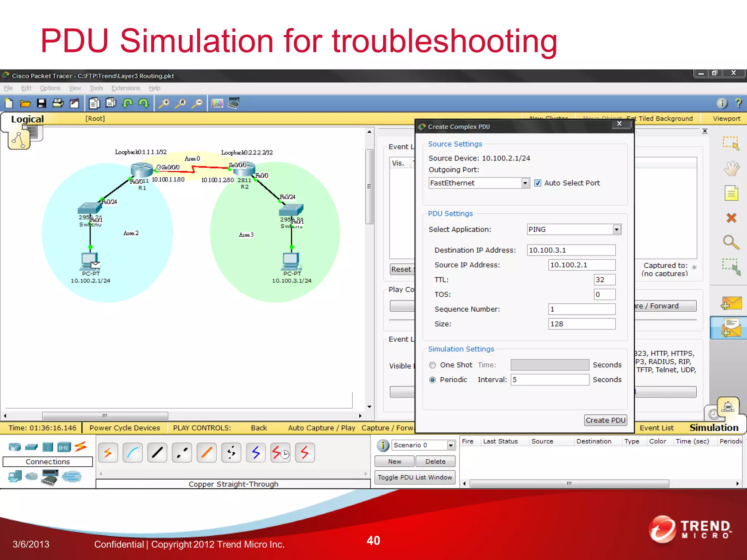This screenshot has width=747, height=560.
Task: Toggle the Auto Select Port checkbox
Action: pos(538,183)
